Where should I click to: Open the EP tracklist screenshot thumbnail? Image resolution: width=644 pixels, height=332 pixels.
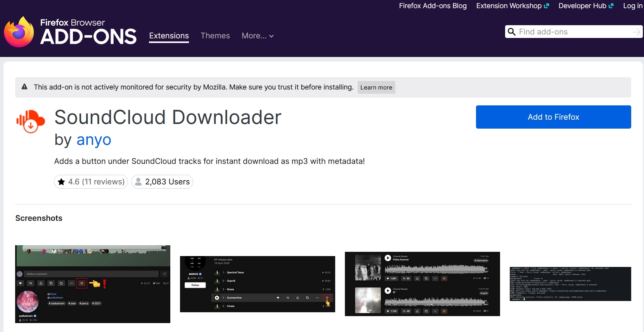pos(258,284)
